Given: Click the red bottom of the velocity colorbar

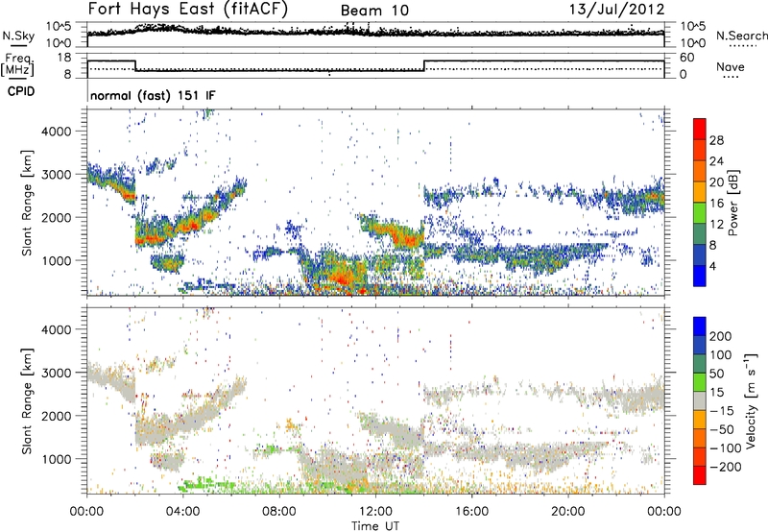Looking at the screenshot, I should 700,475.
